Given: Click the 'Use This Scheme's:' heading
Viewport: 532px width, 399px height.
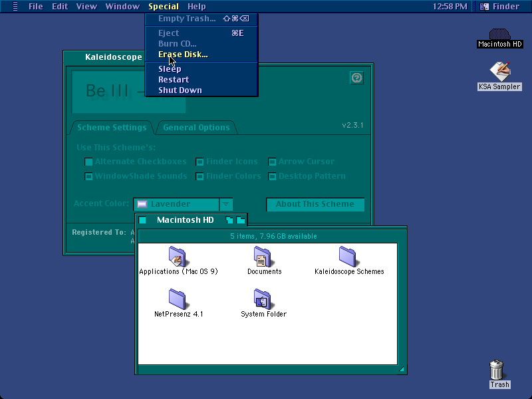Looking at the screenshot, I should (116, 148).
